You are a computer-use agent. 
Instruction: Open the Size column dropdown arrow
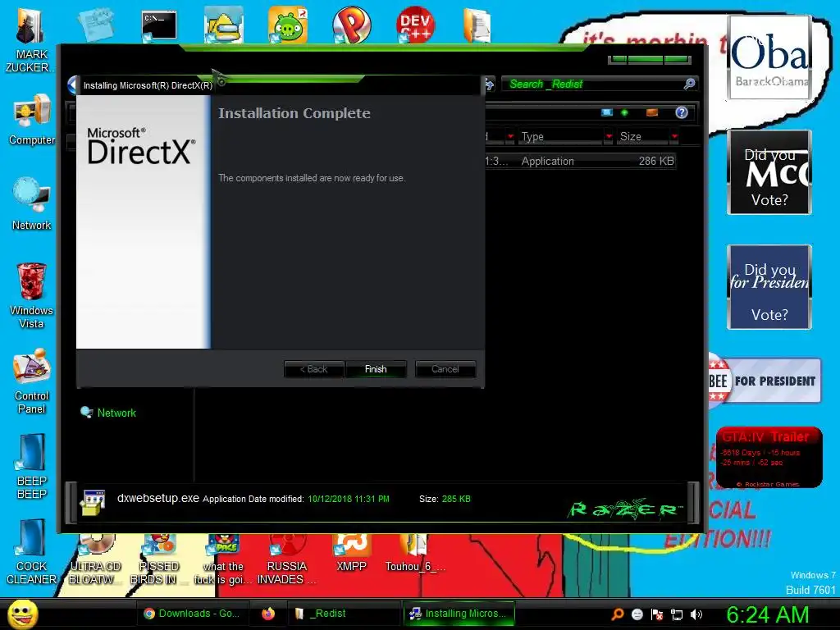674,137
